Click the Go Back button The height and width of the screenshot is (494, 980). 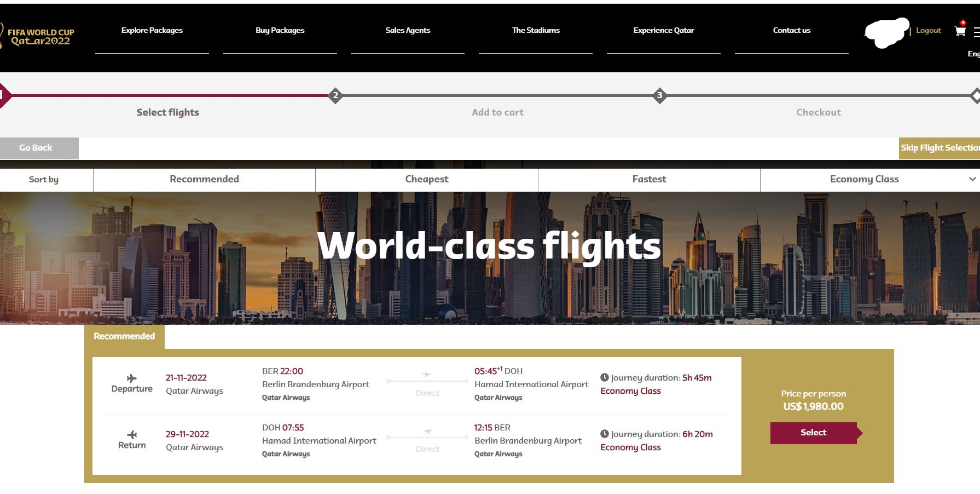pyautogui.click(x=36, y=148)
